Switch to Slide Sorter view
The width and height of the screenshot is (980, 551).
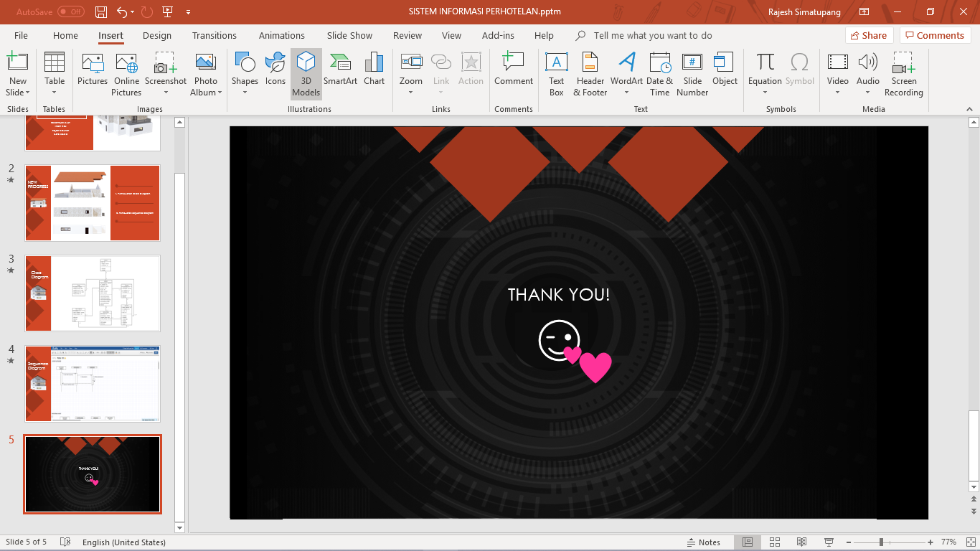[x=775, y=542]
